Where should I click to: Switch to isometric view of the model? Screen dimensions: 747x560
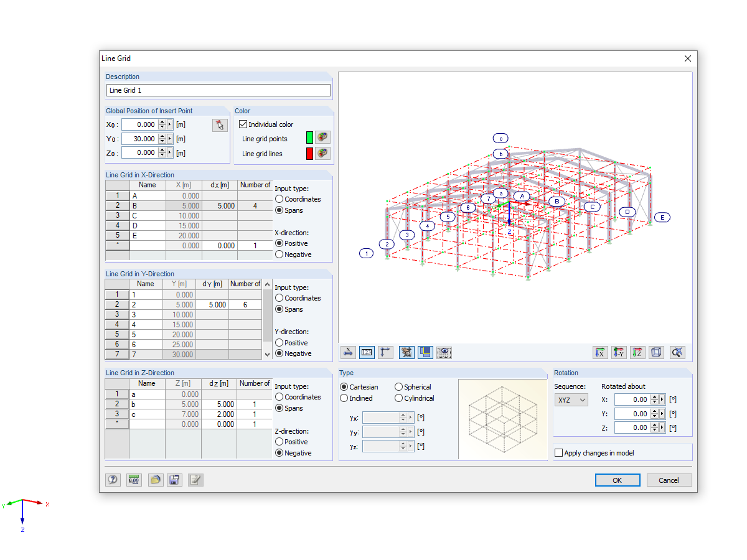[656, 352]
